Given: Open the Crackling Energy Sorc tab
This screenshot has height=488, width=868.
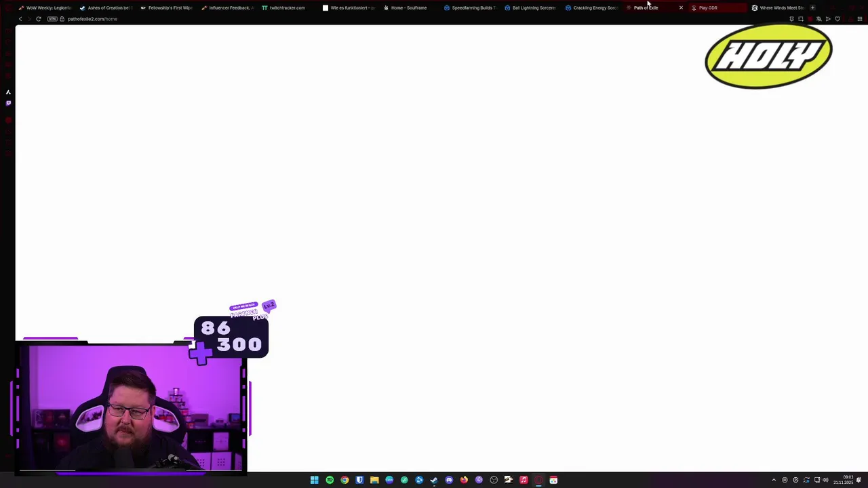Looking at the screenshot, I should (591, 7).
